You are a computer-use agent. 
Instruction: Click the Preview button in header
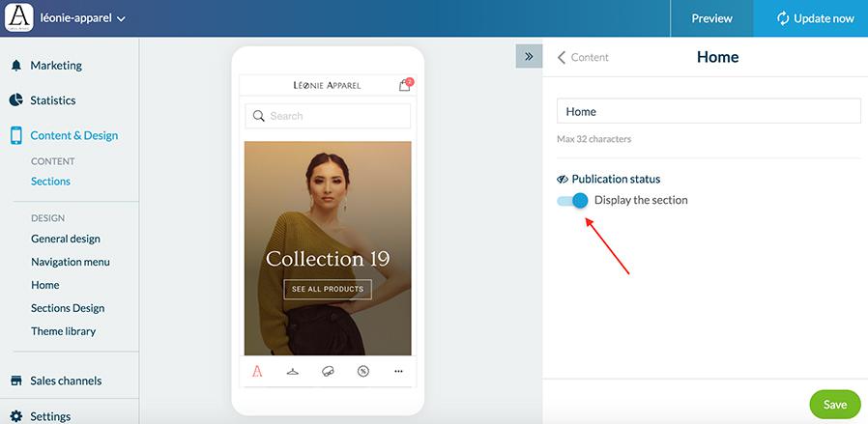[711, 18]
